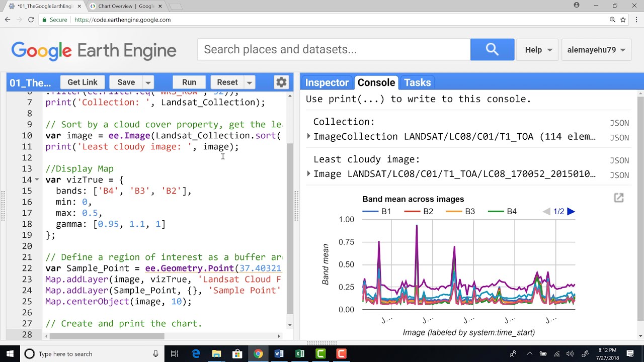
Task: Open green Camtasia app on taskbar
Action: coord(320,353)
